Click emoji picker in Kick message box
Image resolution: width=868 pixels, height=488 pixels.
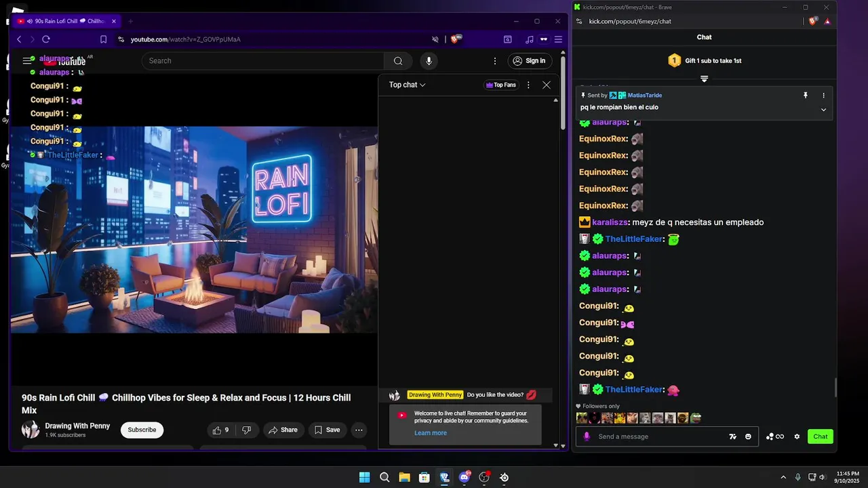748,436
